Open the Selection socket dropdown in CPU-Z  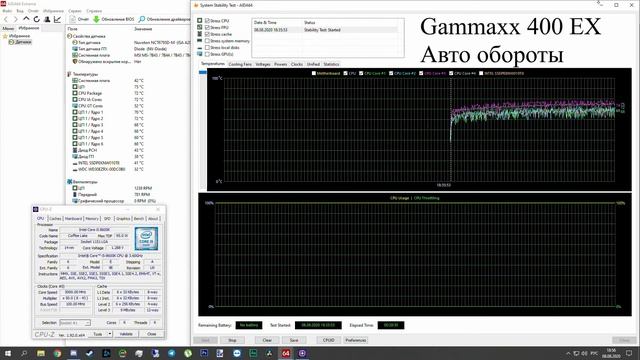(x=75, y=323)
